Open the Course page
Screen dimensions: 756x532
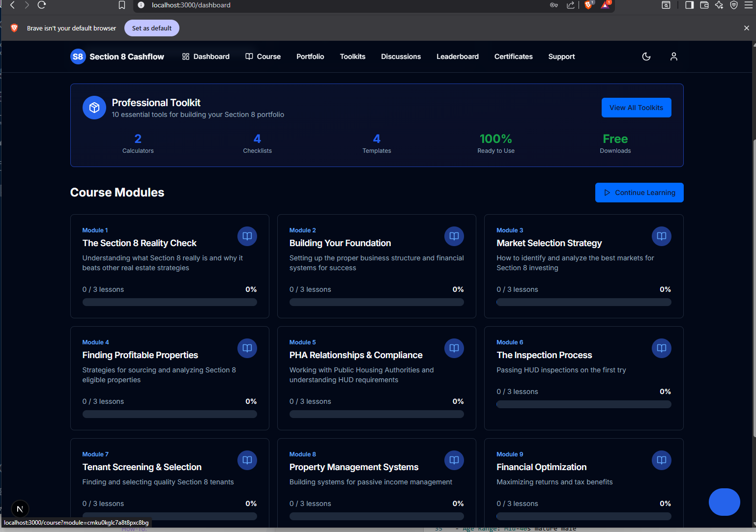pyautogui.click(x=263, y=56)
